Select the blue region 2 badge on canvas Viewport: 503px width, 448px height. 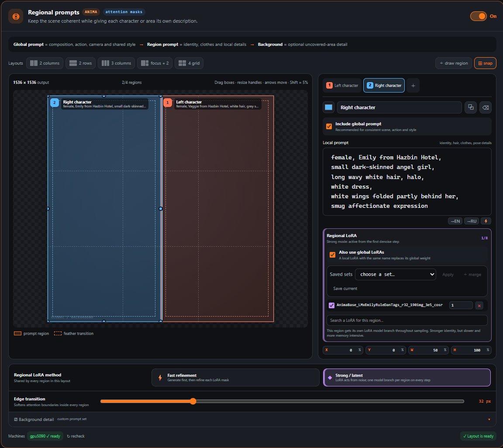tap(55, 103)
